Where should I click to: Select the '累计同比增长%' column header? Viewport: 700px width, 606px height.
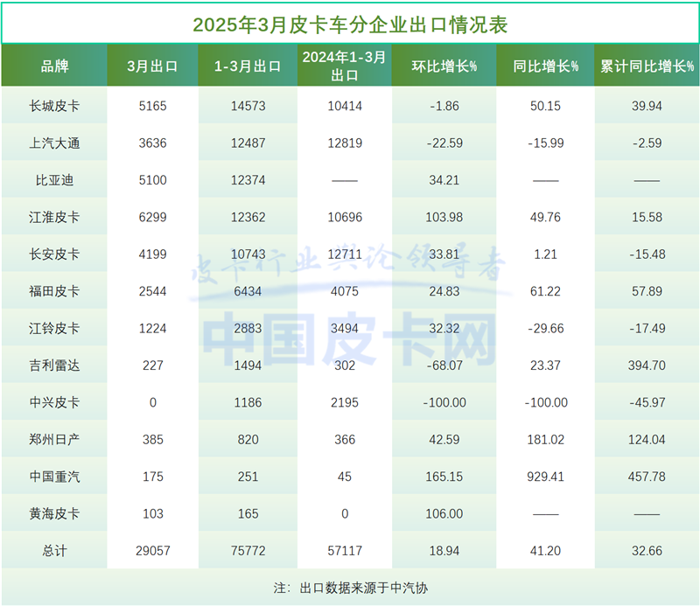tap(647, 66)
